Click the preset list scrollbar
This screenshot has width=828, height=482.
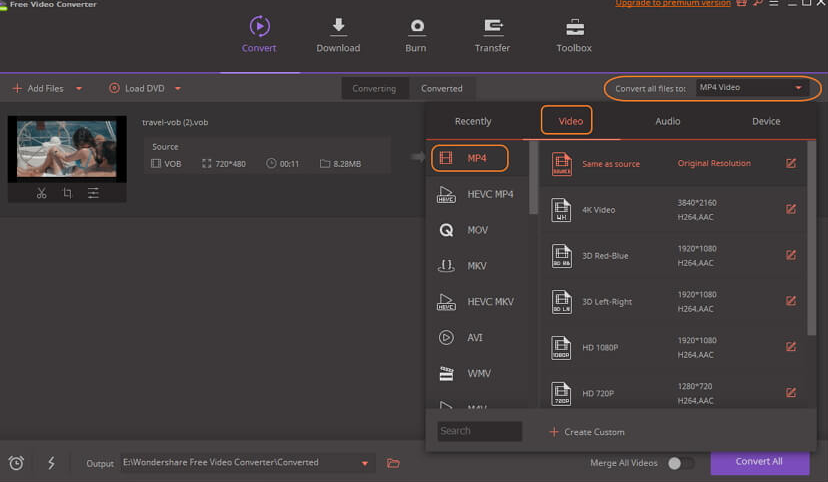tap(812, 238)
